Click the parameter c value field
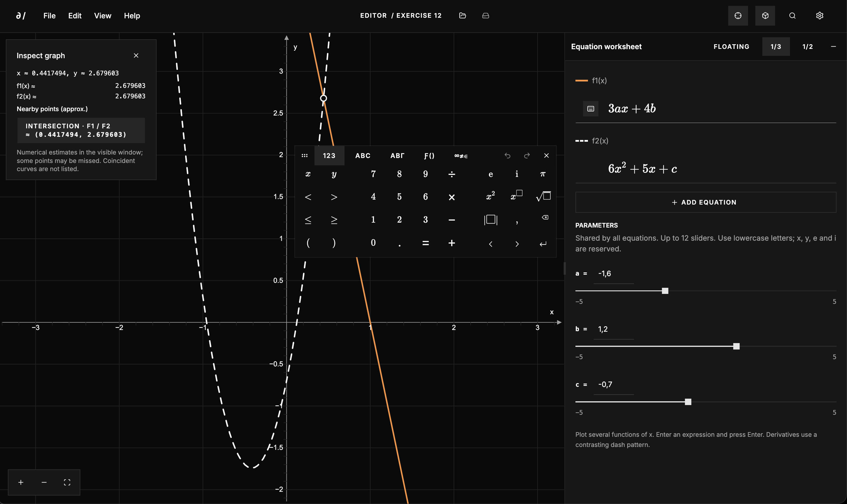The image size is (847, 504). (614, 384)
